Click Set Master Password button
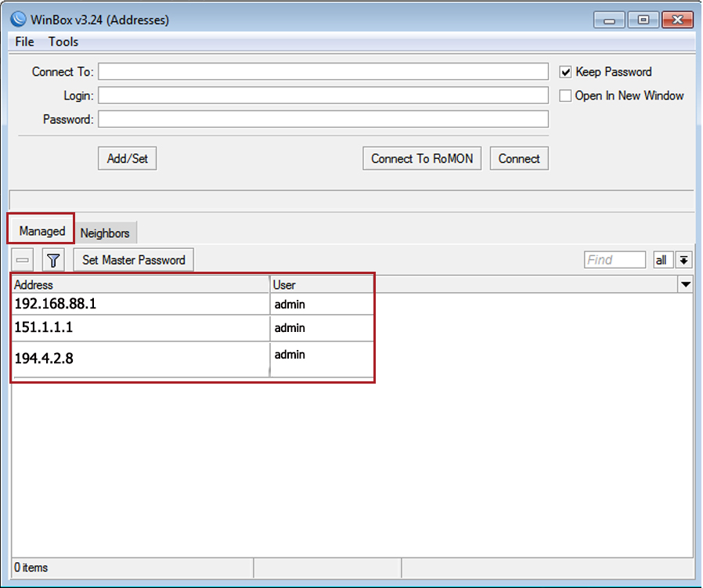Screen dimensions: 703x588 134,260
